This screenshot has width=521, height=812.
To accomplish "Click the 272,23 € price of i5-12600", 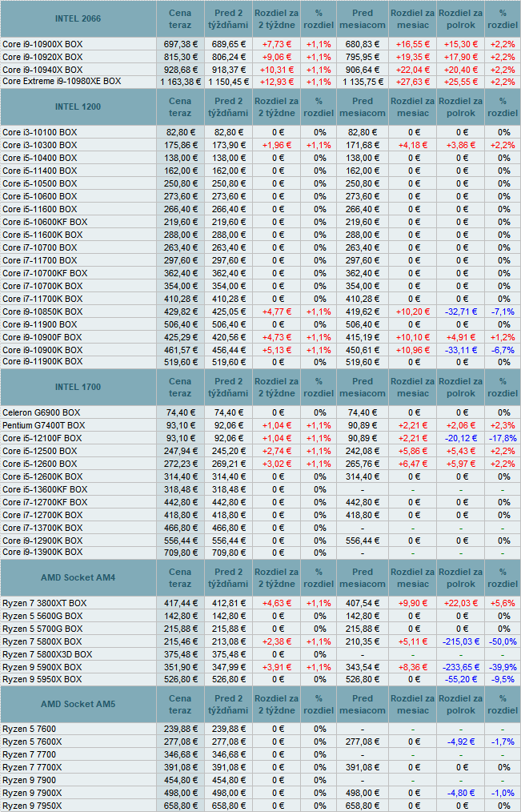I will tap(180, 464).
